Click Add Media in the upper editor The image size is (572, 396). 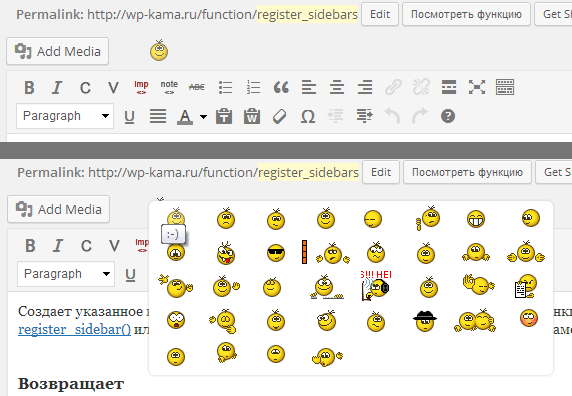(58, 51)
